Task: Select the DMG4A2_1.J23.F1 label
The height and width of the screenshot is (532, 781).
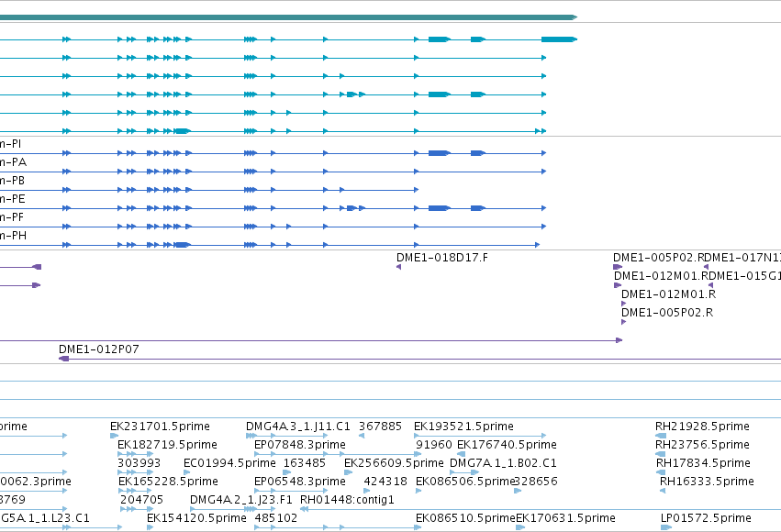Action: point(241,500)
